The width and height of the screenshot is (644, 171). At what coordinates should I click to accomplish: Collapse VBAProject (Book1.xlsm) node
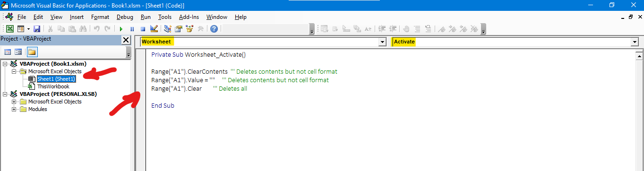coord(5,64)
